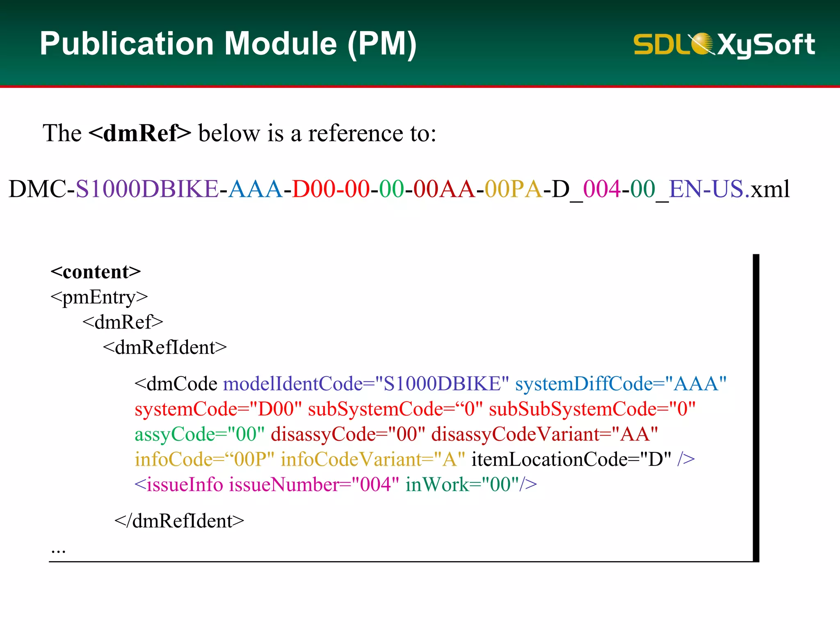Click the infoCodeVariant="A" attribute
The image size is (840, 630).
373,459
